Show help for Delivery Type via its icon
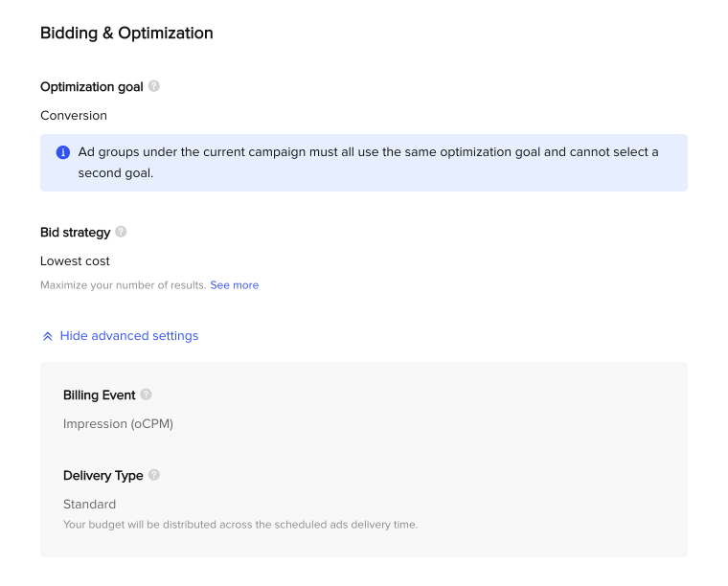This screenshot has height=586, width=728. (153, 475)
